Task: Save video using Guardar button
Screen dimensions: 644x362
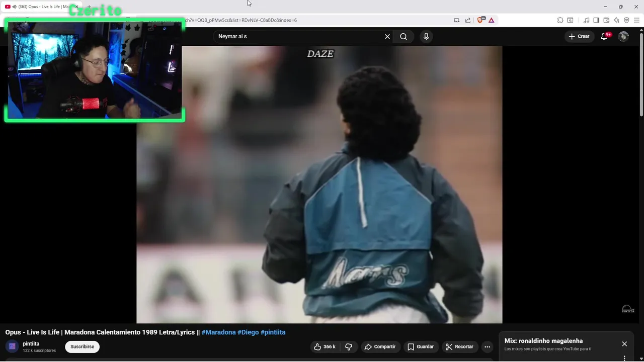Action: 421,347
